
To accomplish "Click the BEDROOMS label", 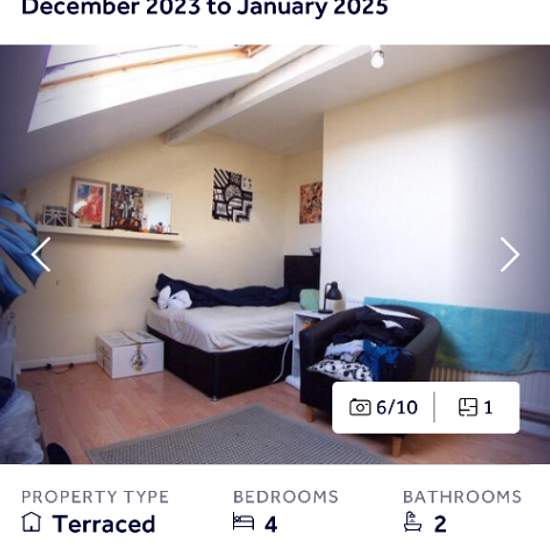I will point(286,497).
